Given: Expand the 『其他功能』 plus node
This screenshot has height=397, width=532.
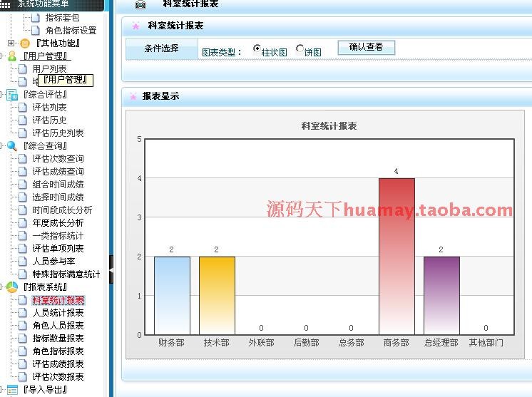Looking at the screenshot, I should tap(11, 43).
